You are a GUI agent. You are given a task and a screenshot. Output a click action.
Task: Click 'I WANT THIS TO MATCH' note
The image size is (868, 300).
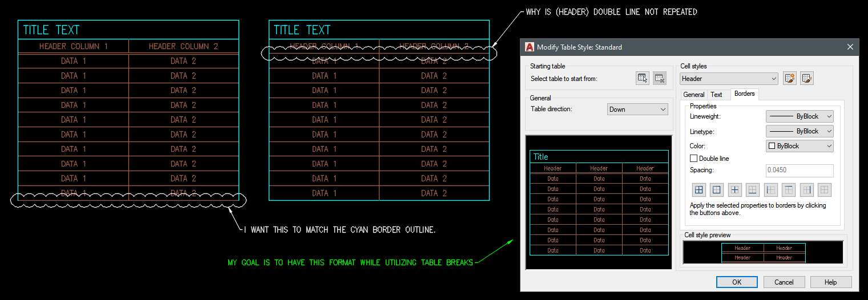pos(340,230)
